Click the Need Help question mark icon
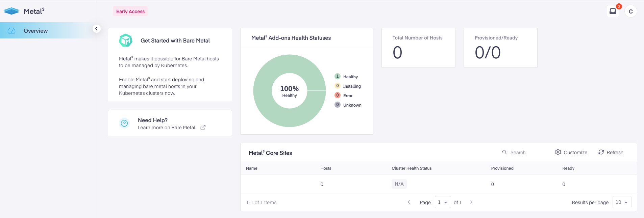The height and width of the screenshot is (218, 644). (124, 123)
